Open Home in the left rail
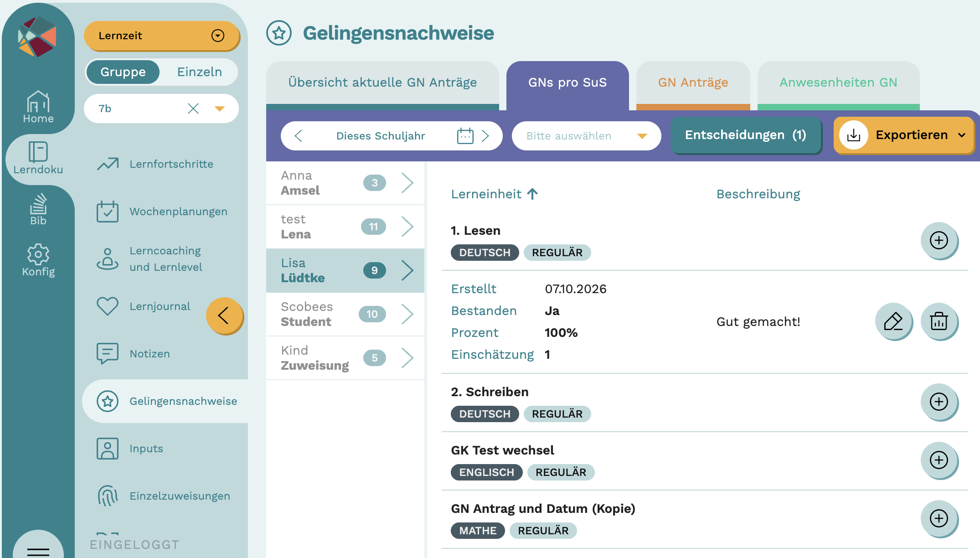 [38, 107]
